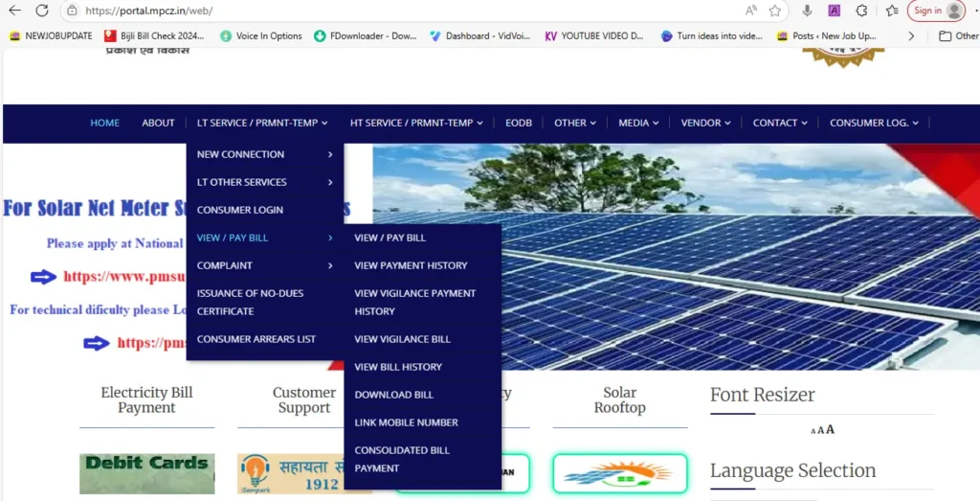
Task: Open the Turn ideas into video bookmark
Action: [x=711, y=36]
